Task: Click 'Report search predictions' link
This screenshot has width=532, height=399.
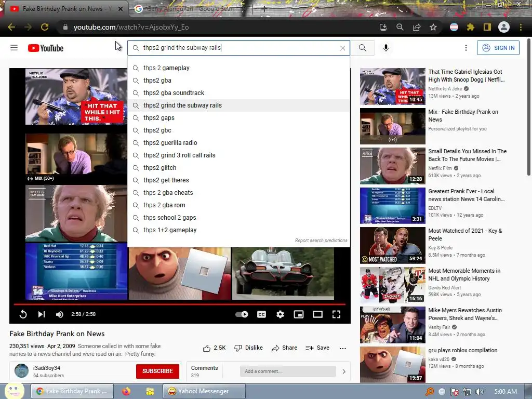Action: 321,241
